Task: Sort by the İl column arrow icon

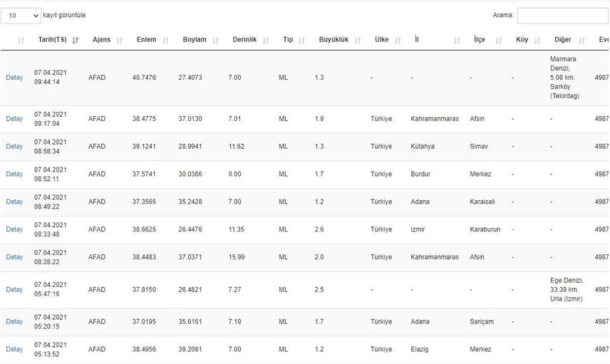Action: [457, 40]
